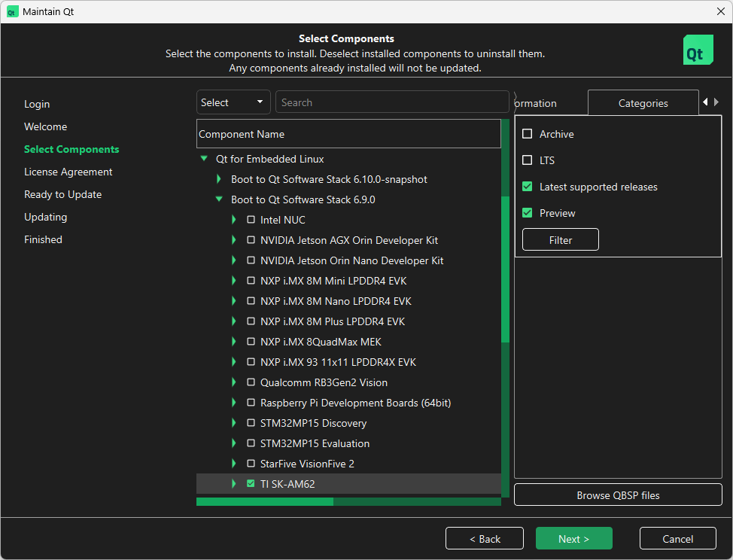Select the Qualcomm RB3Gen2 Vision row
This screenshot has width=733, height=560.
click(x=348, y=382)
